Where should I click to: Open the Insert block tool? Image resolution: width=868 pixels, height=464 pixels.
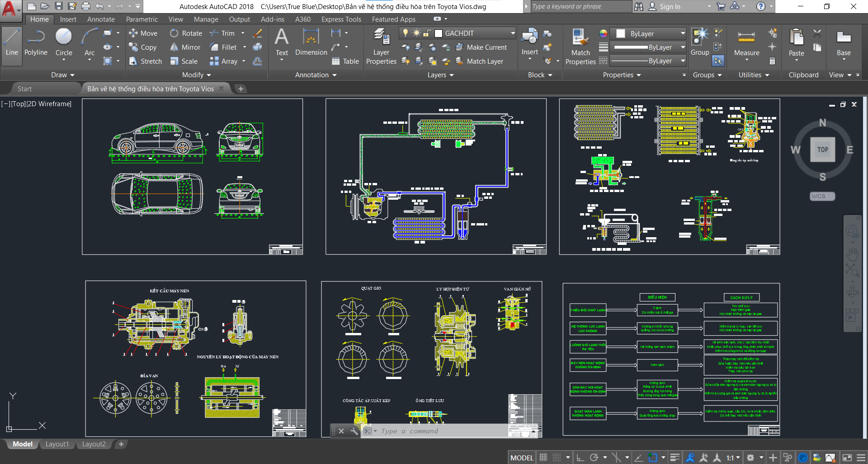coord(529,42)
